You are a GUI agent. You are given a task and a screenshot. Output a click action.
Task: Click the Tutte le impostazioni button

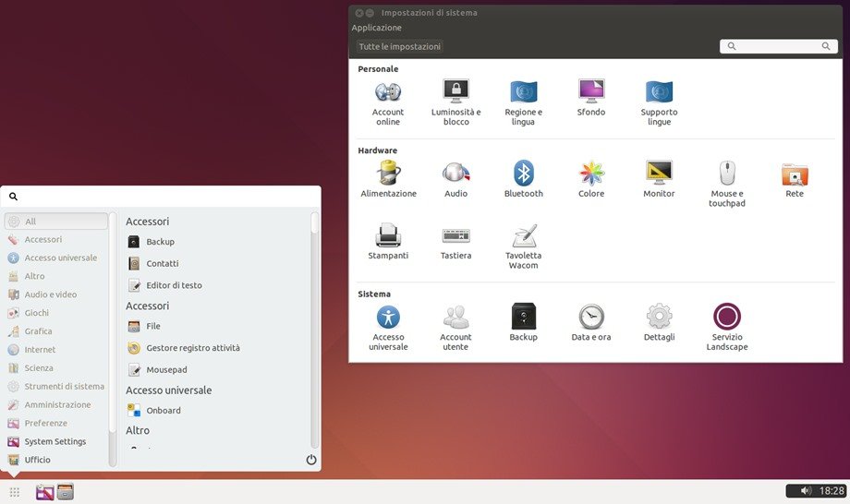pyautogui.click(x=400, y=46)
